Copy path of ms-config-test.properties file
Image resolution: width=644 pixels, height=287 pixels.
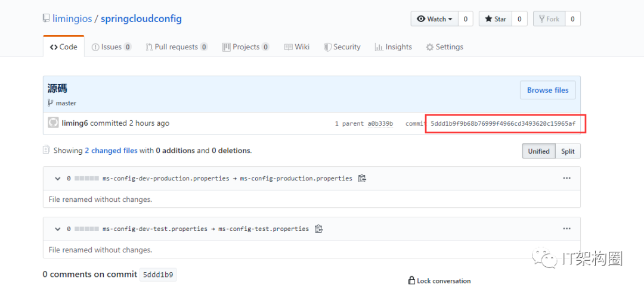[x=318, y=229]
